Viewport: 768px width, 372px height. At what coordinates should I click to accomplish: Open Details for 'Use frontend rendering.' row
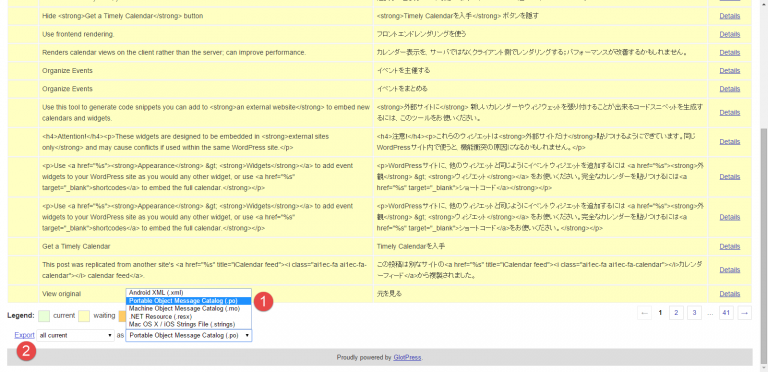tap(729, 34)
